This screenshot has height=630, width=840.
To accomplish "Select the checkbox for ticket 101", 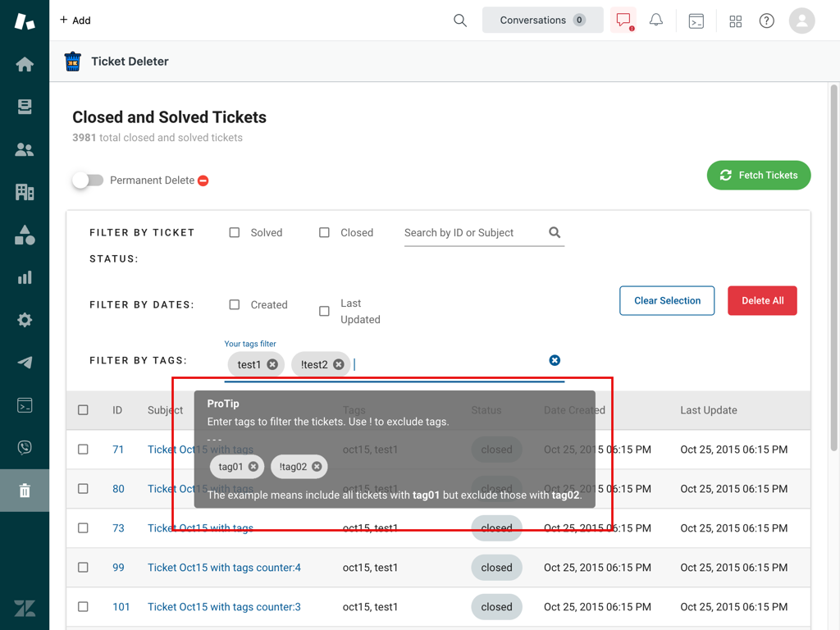I will (83, 606).
